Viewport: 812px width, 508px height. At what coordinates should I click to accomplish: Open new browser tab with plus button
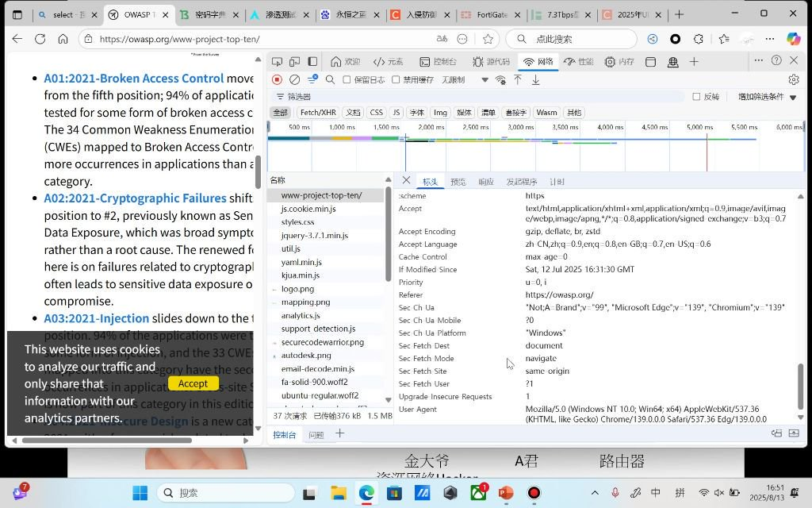[x=679, y=14]
